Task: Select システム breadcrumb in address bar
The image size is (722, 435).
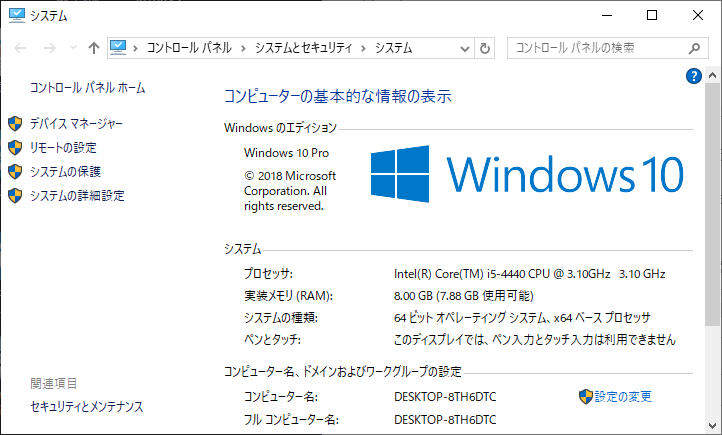Action: (x=393, y=48)
